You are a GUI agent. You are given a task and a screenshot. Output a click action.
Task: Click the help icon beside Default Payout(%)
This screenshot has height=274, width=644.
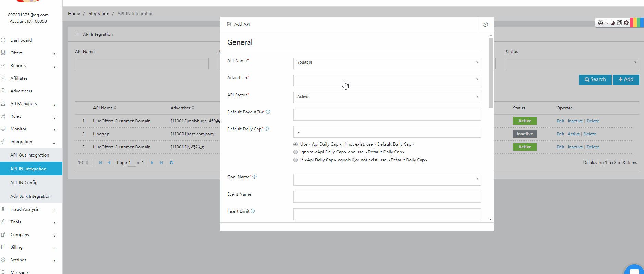pyautogui.click(x=268, y=112)
